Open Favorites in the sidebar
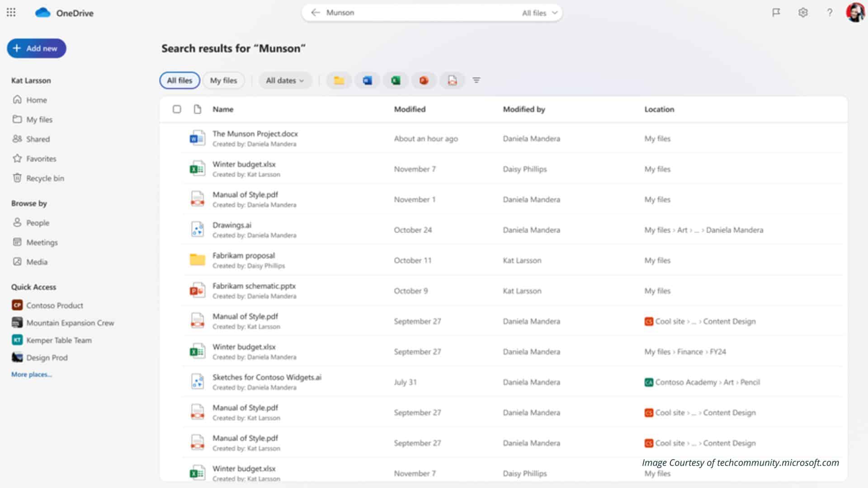Viewport: 868px width, 488px height. coord(41,159)
